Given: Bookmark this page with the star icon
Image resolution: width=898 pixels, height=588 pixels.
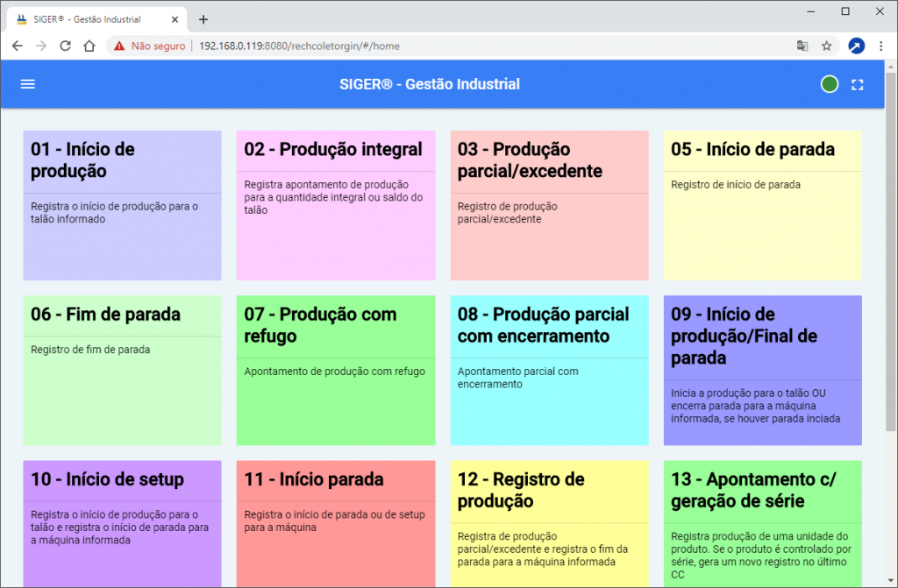Looking at the screenshot, I should click(x=826, y=46).
